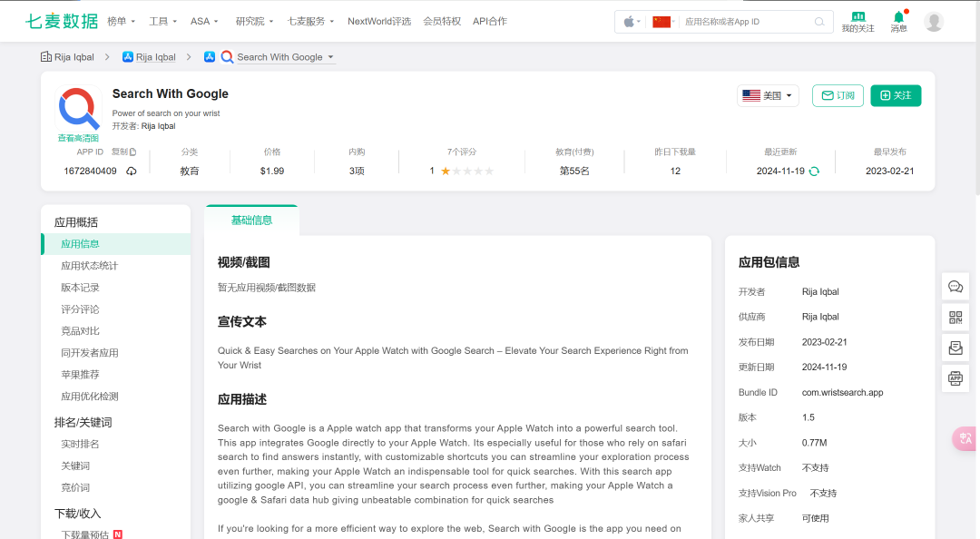
Task: Open the user avatar profile
Action: pos(934,22)
